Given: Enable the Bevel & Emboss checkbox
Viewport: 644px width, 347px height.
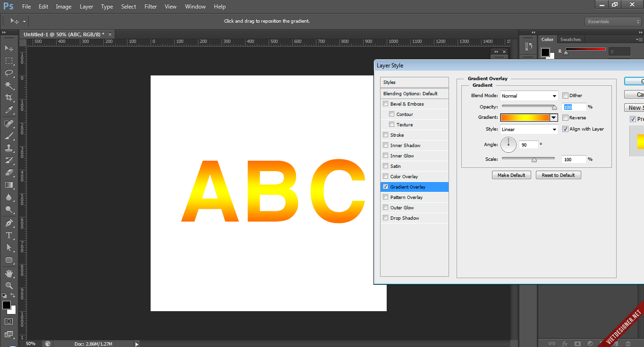Looking at the screenshot, I should [x=386, y=104].
